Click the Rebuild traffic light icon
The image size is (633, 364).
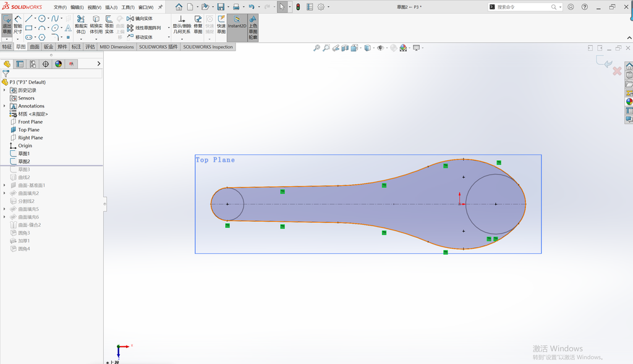[298, 7]
